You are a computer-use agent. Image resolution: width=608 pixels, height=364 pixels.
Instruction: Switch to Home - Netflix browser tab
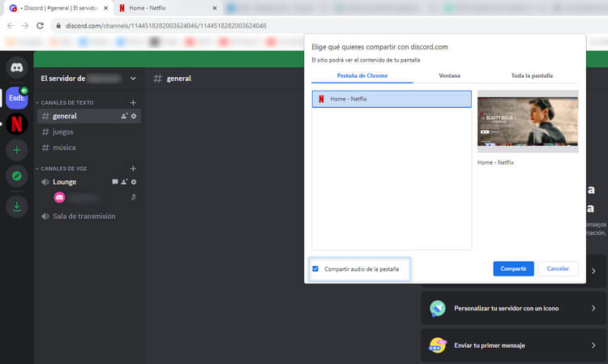167,8
